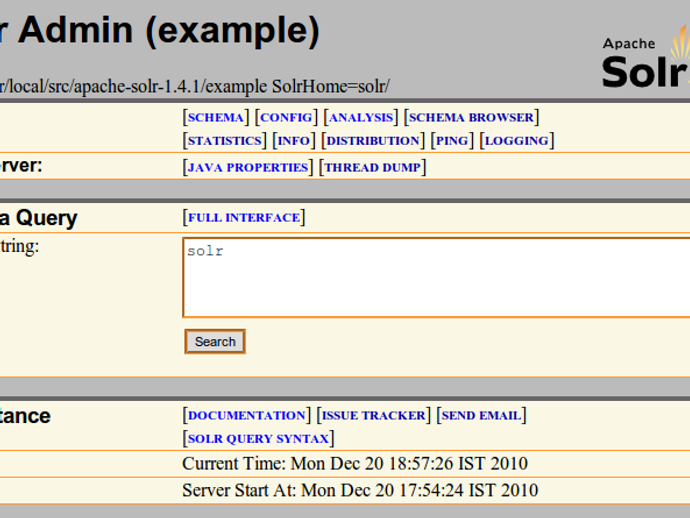Open the DOCUMENTATION link
This screenshot has height=518, width=690.
pyautogui.click(x=246, y=415)
